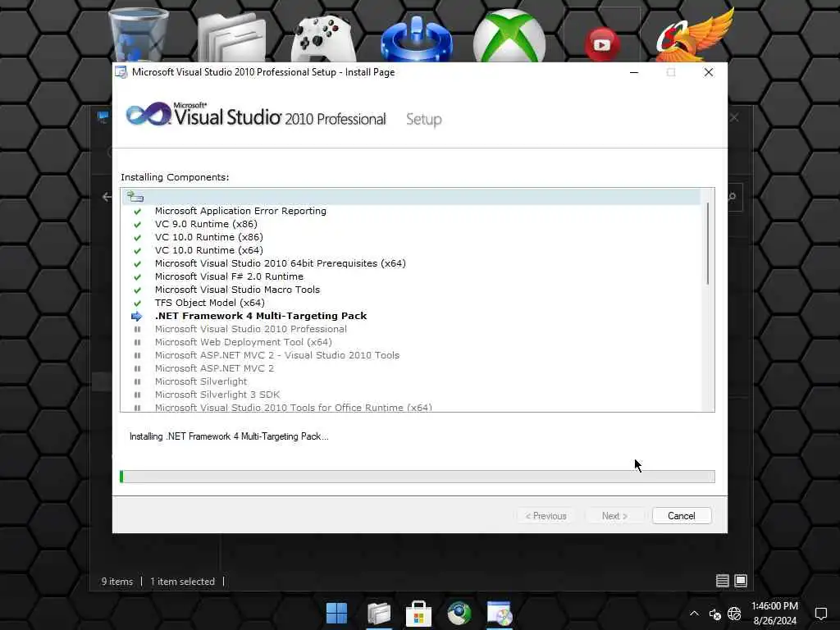Screen dimensions: 840x630
Task: Close the Visual Studio setup window
Action: point(708,72)
